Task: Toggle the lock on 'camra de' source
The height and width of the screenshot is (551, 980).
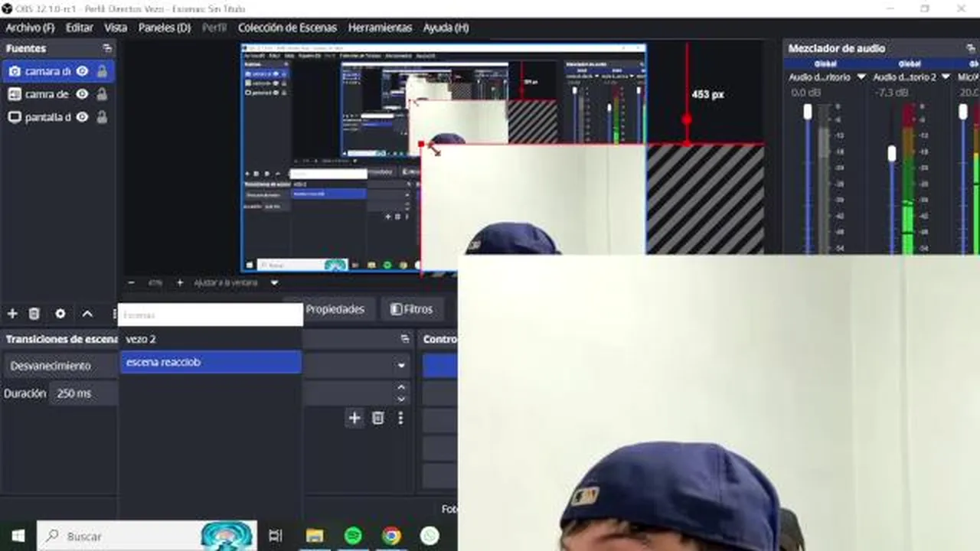Action: point(102,94)
